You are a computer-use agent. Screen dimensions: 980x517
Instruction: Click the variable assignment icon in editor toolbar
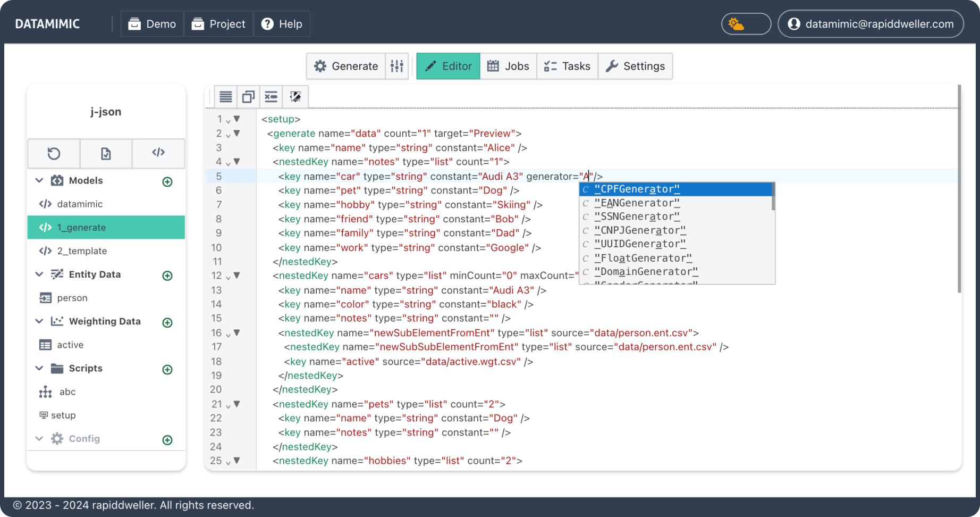271,96
